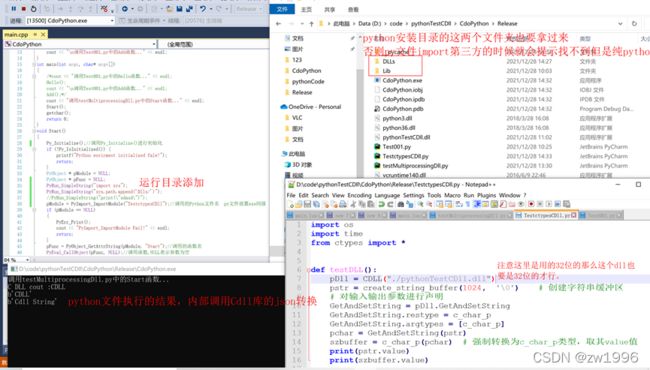650x370 pixels.
Task: Save all files in Visual Studio toolbar
Action: point(189,8)
